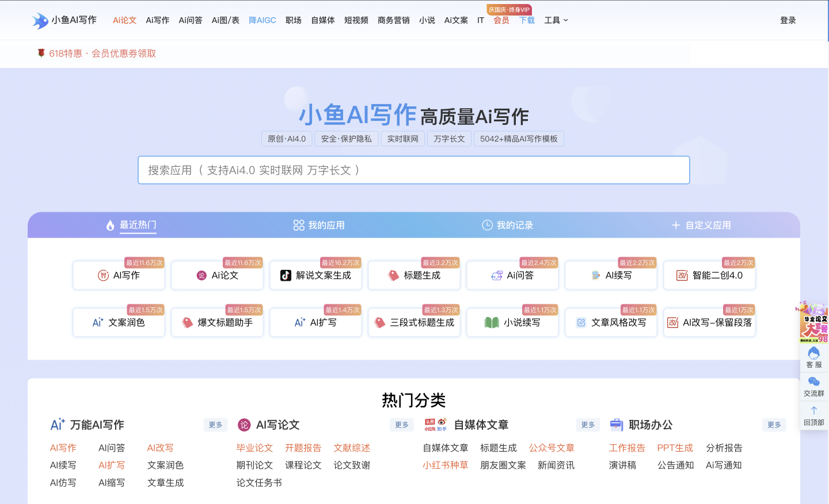Click the AI写论文 category icon
The image size is (829, 504).
244,425
